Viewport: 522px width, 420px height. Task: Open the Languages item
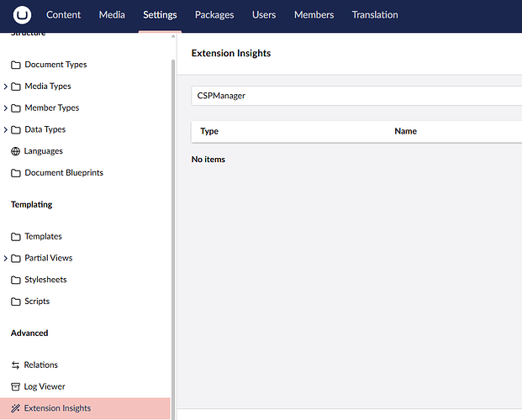pos(43,151)
